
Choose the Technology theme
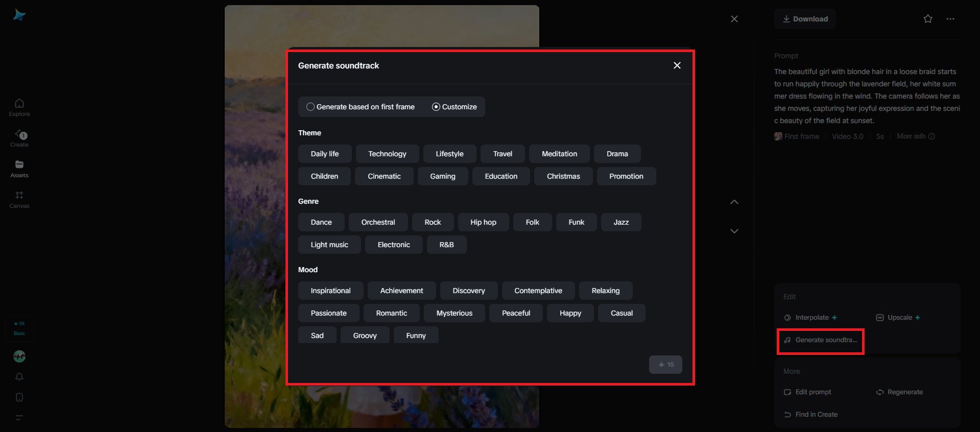(x=388, y=154)
